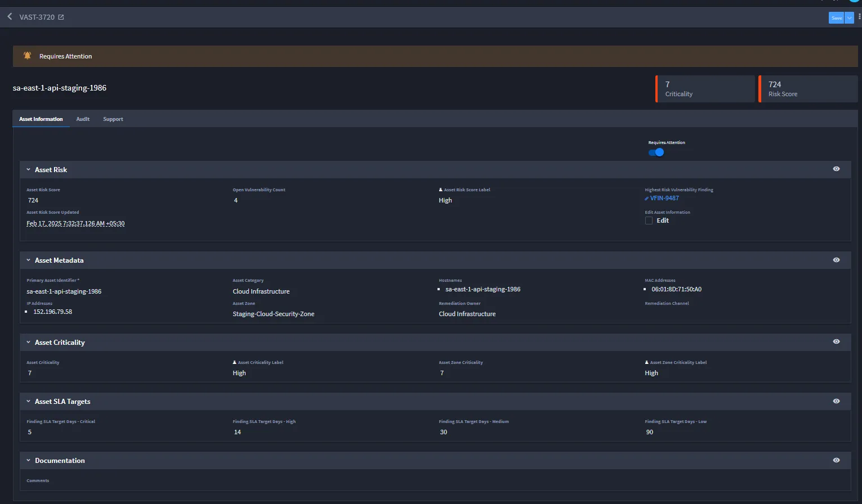Click the Primary Asset Identifier field
Viewport: 862px width, 504px height.
tap(124, 291)
